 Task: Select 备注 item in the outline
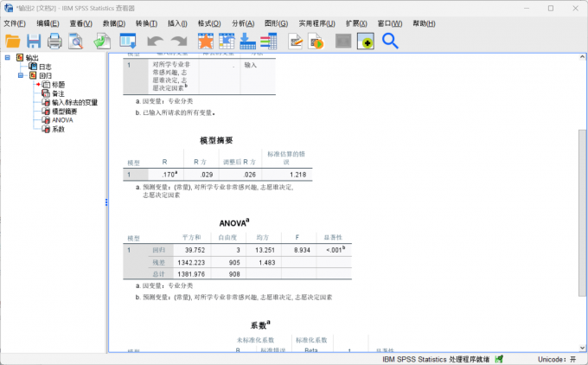tap(58, 93)
